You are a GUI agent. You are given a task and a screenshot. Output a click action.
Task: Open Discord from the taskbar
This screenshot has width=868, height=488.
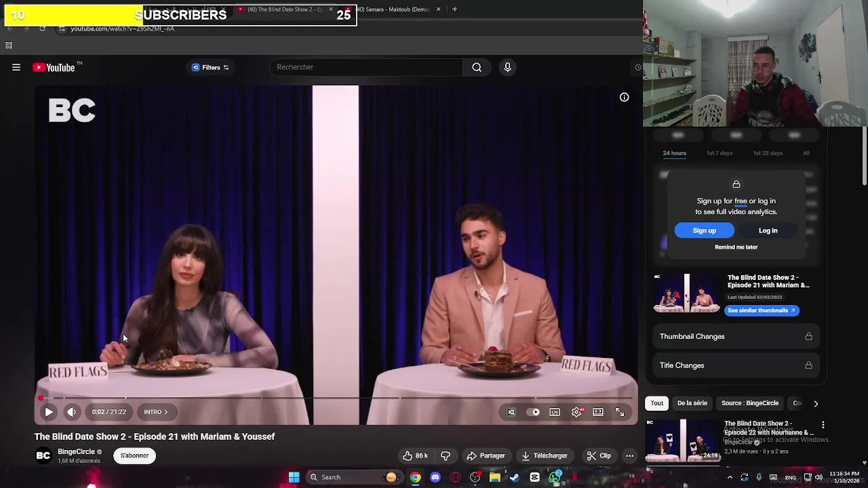tap(435, 477)
